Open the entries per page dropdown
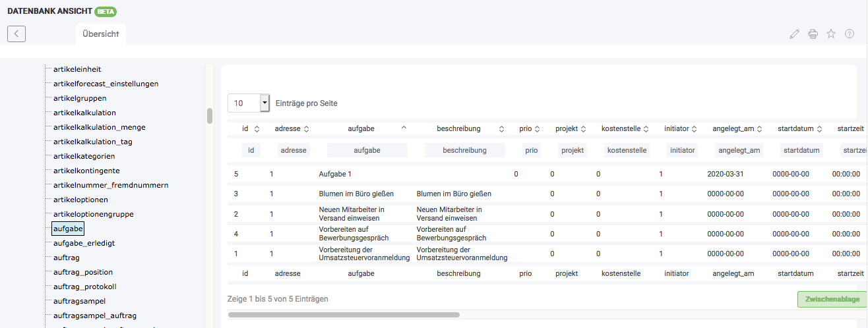This screenshot has width=868, height=328. [x=264, y=103]
